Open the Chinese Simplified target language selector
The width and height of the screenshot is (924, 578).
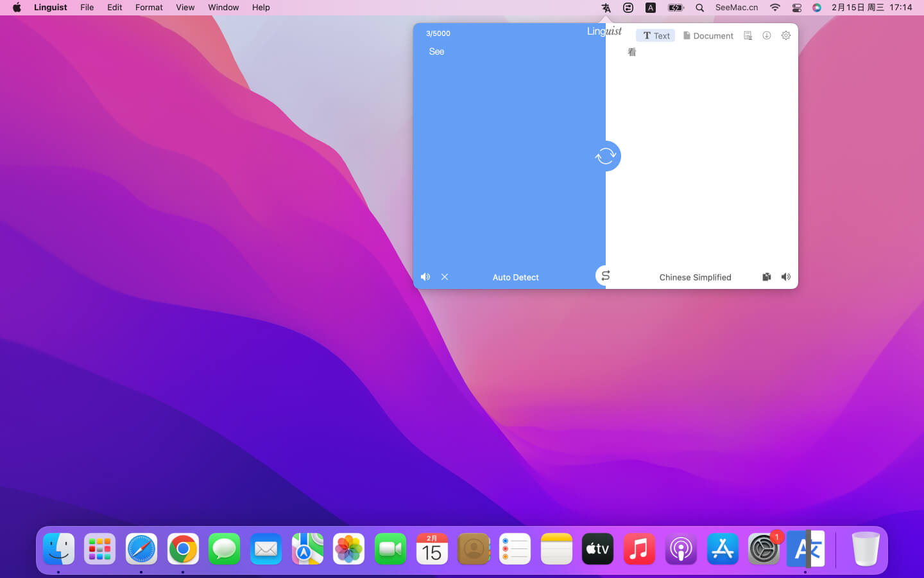click(x=695, y=277)
